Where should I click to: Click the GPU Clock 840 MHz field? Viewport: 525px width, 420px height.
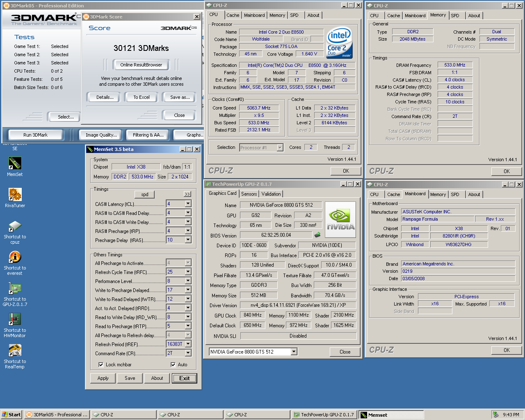coord(253,315)
